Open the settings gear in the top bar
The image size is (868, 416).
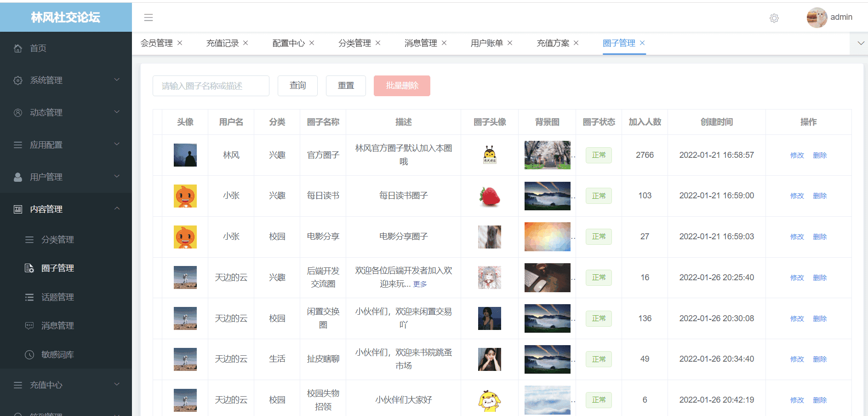pos(774,18)
